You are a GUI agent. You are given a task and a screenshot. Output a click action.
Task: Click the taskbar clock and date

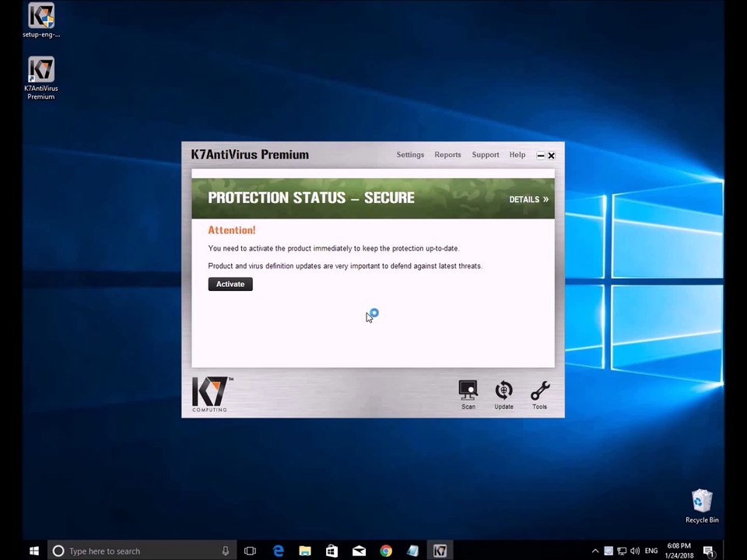point(679,551)
